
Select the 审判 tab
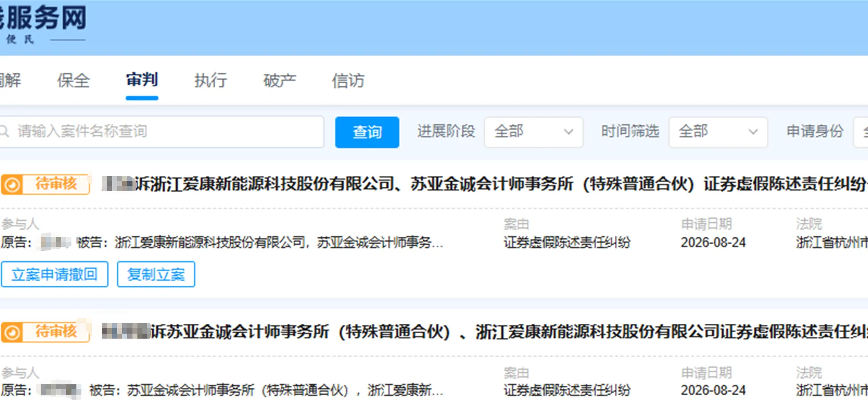tap(142, 80)
